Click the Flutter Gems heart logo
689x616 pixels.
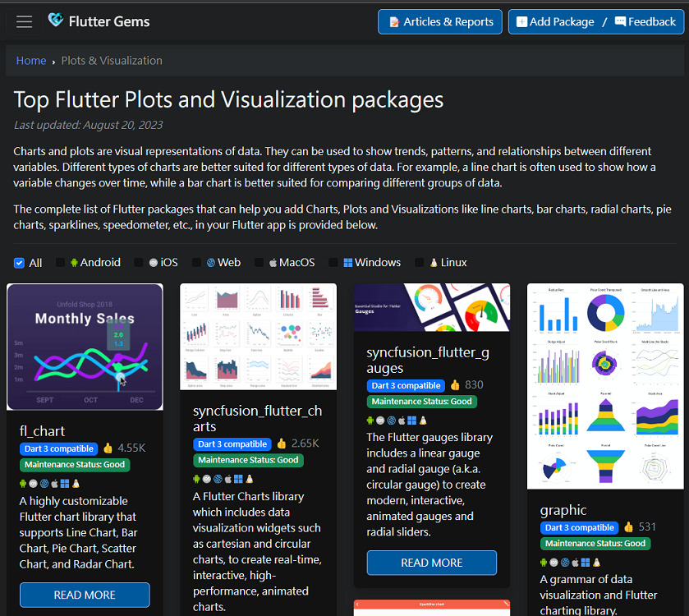click(x=56, y=20)
